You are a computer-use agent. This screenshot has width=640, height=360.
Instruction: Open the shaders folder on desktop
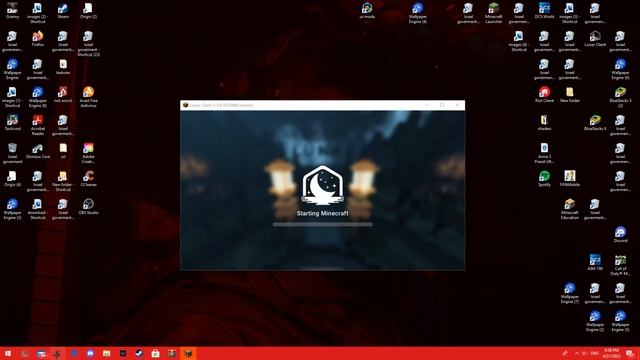pyautogui.click(x=544, y=122)
